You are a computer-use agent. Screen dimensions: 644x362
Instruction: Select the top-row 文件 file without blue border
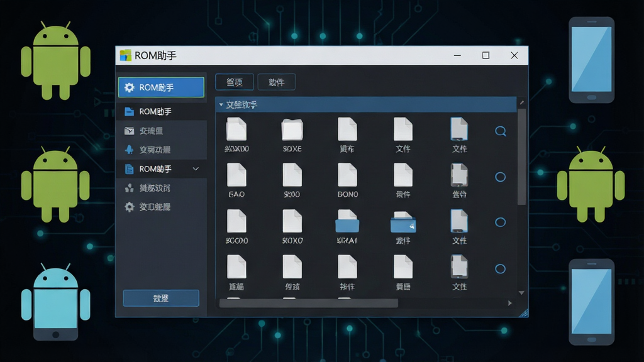(403, 135)
